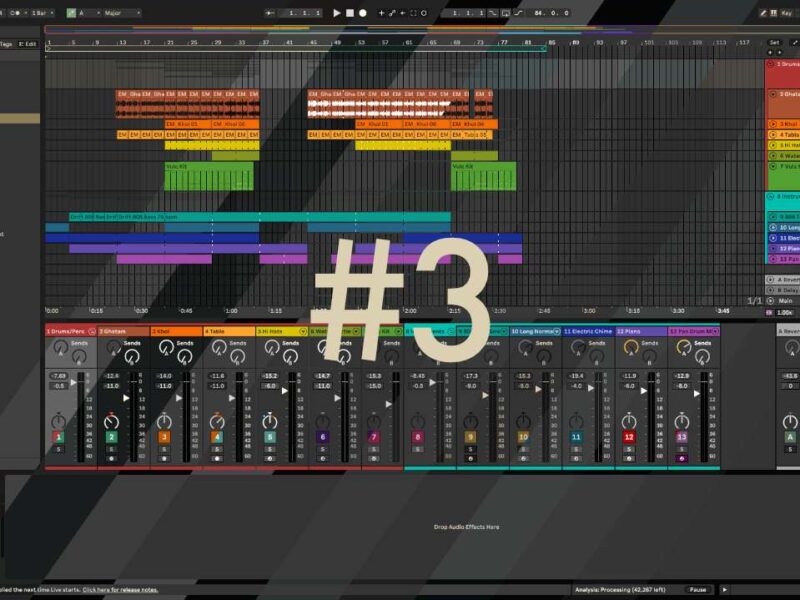Image resolution: width=800 pixels, height=600 pixels.
Task: Solo track 3 Khol
Action: pyautogui.click(x=164, y=449)
